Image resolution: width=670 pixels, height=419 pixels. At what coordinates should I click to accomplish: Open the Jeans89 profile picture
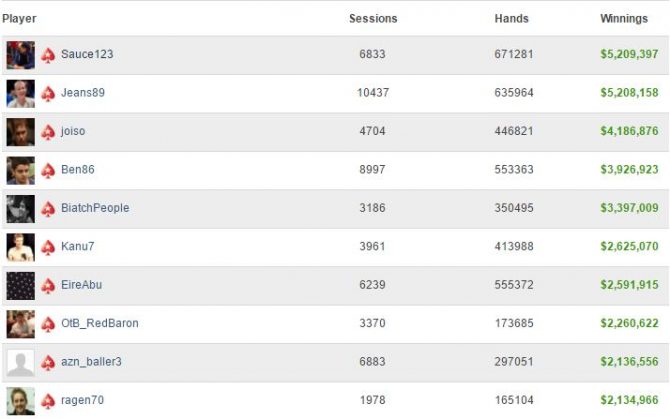point(21,94)
